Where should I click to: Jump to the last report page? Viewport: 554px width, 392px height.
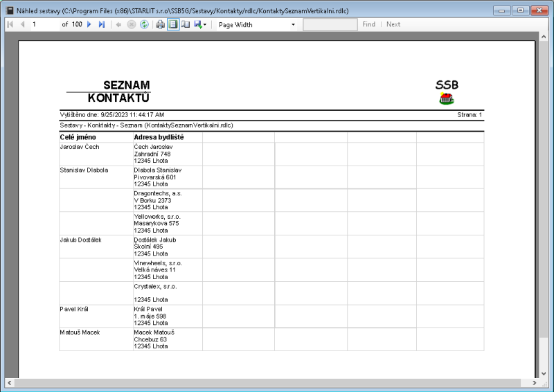click(102, 24)
